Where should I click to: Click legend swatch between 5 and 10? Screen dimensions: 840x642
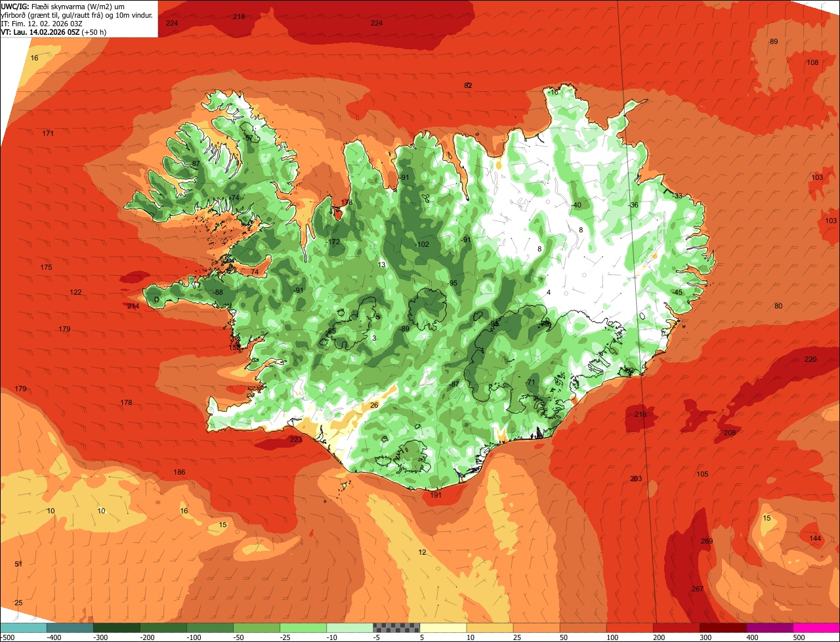pos(443,628)
